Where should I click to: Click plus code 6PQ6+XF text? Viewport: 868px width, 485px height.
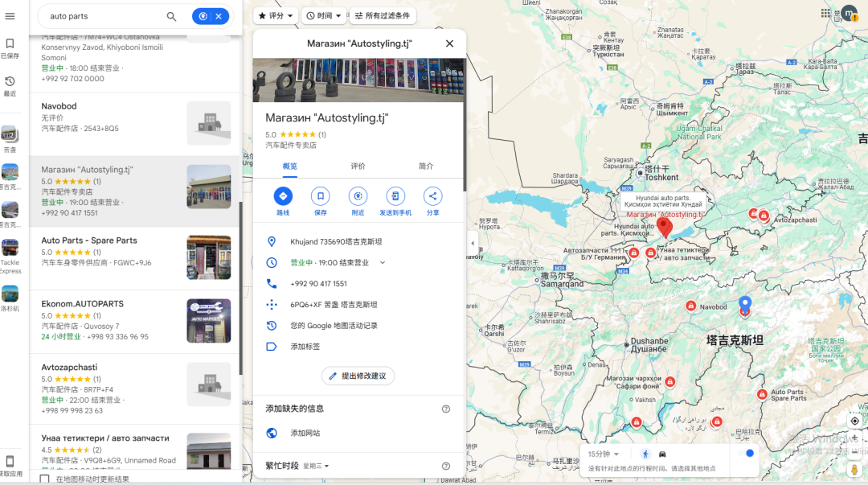[x=334, y=304]
